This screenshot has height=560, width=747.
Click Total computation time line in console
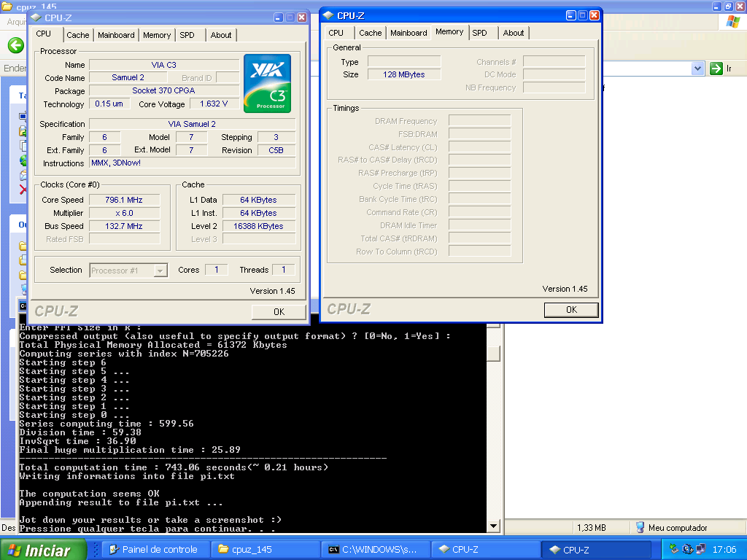[174, 467]
